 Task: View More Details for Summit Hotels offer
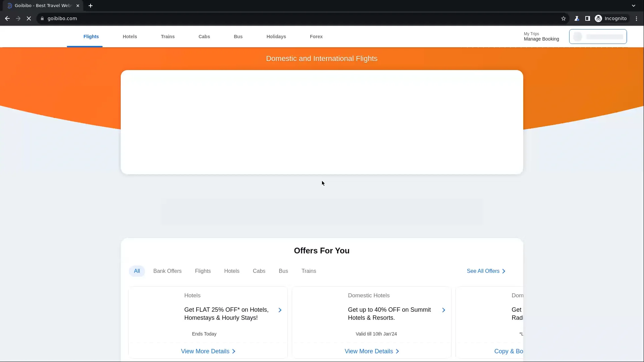[x=372, y=351]
